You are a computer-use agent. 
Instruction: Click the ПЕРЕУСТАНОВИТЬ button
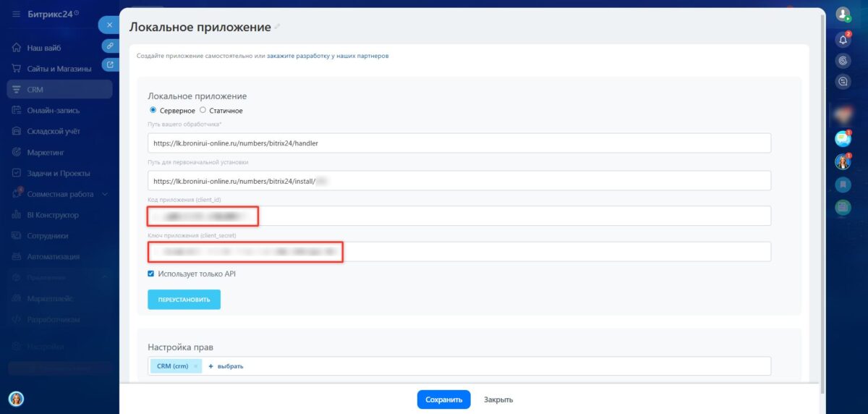coord(184,300)
